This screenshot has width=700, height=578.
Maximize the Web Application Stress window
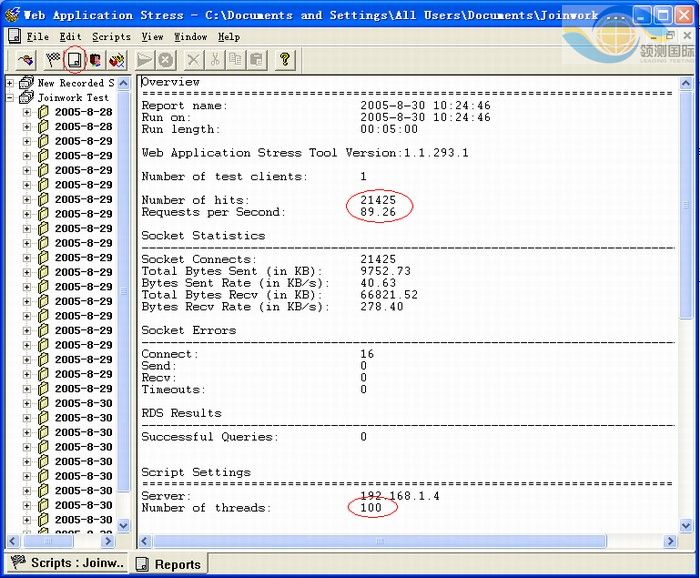tap(662, 16)
